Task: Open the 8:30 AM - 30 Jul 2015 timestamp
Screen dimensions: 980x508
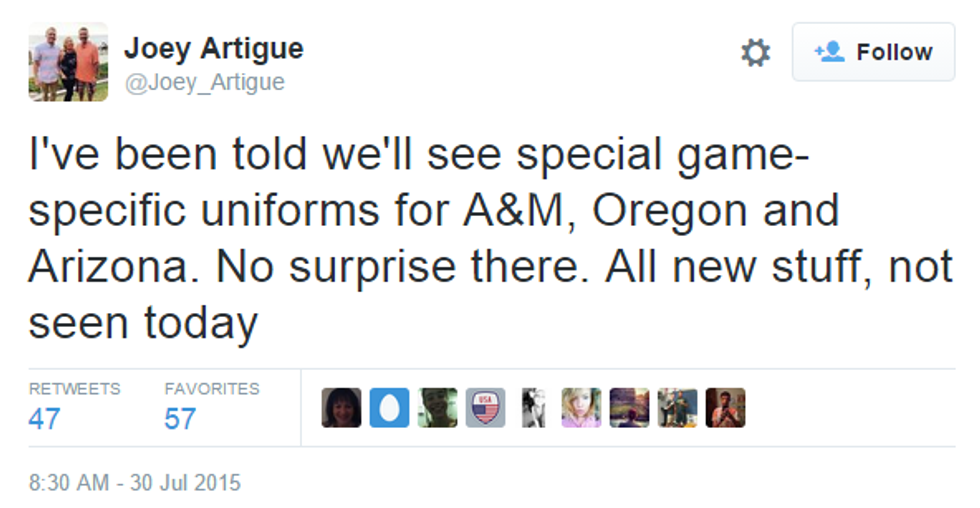Action: [134, 482]
